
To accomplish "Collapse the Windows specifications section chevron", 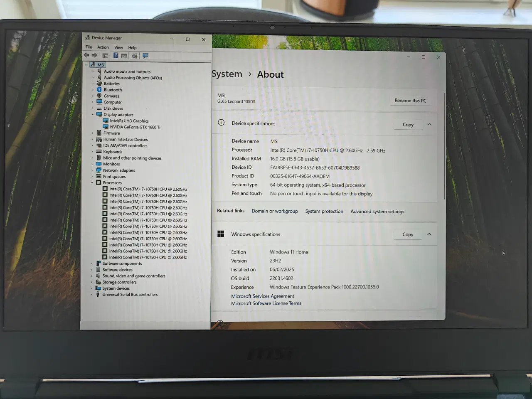I will pyautogui.click(x=429, y=234).
